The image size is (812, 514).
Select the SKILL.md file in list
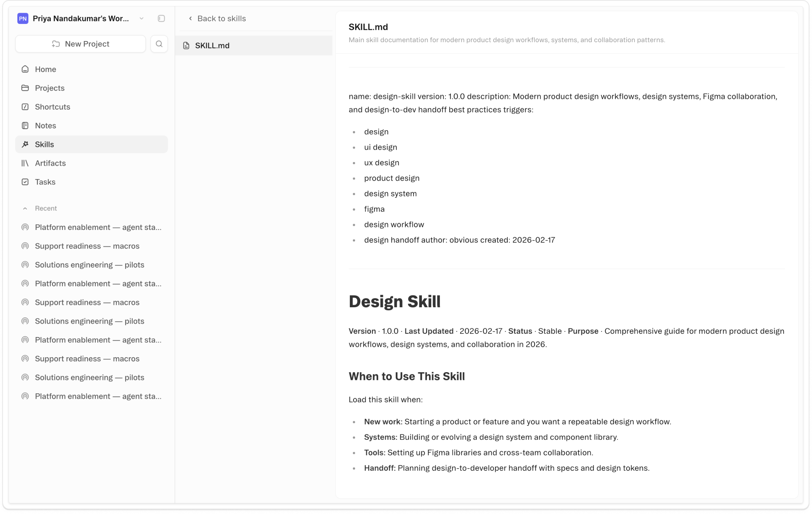[212, 46]
